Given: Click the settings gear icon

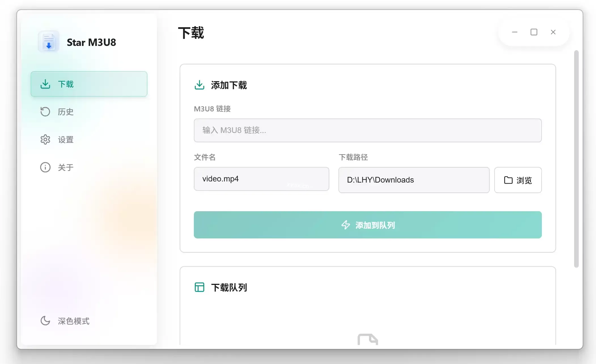Looking at the screenshot, I should [45, 139].
